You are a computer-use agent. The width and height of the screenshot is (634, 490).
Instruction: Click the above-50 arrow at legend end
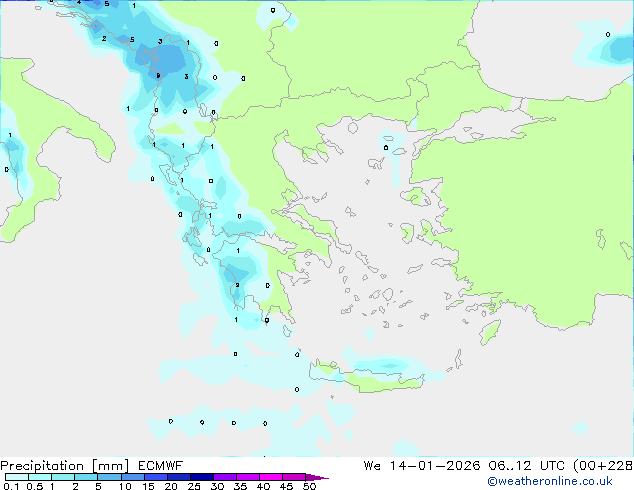coord(317,477)
